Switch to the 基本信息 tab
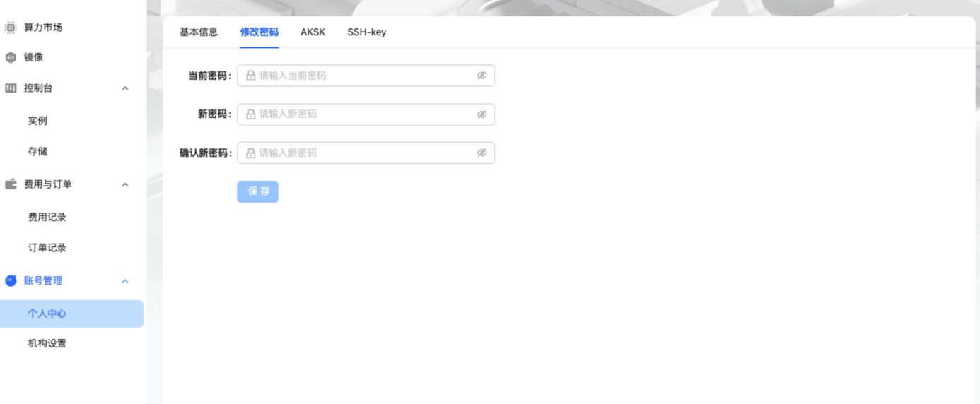This screenshot has width=980, height=404. click(x=199, y=32)
